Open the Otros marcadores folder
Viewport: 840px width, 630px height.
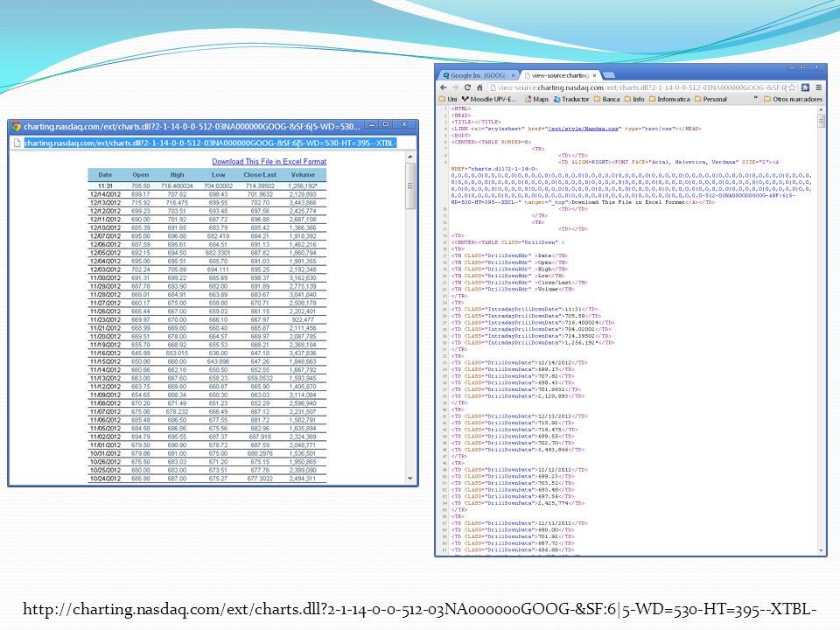coord(793,99)
